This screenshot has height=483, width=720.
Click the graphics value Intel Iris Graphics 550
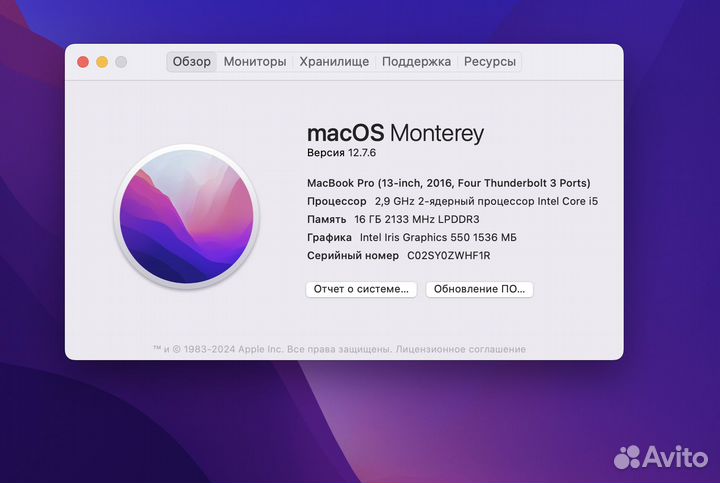click(x=438, y=237)
